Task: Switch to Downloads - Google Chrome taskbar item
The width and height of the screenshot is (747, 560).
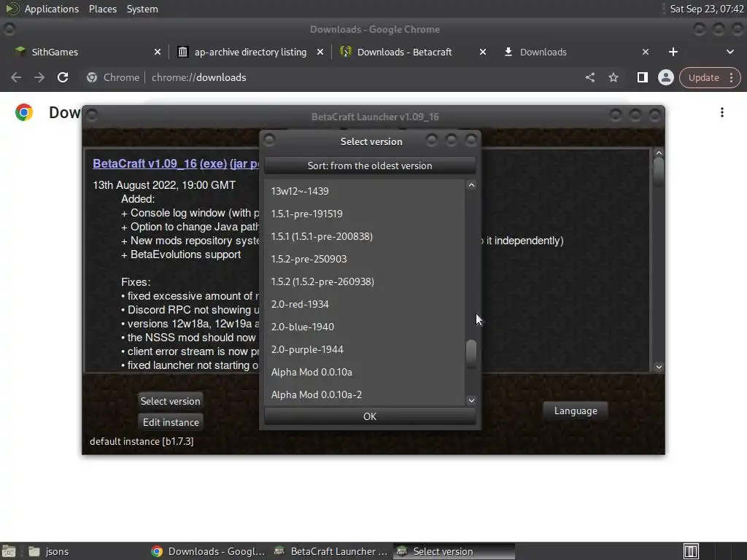Action: 208,551
